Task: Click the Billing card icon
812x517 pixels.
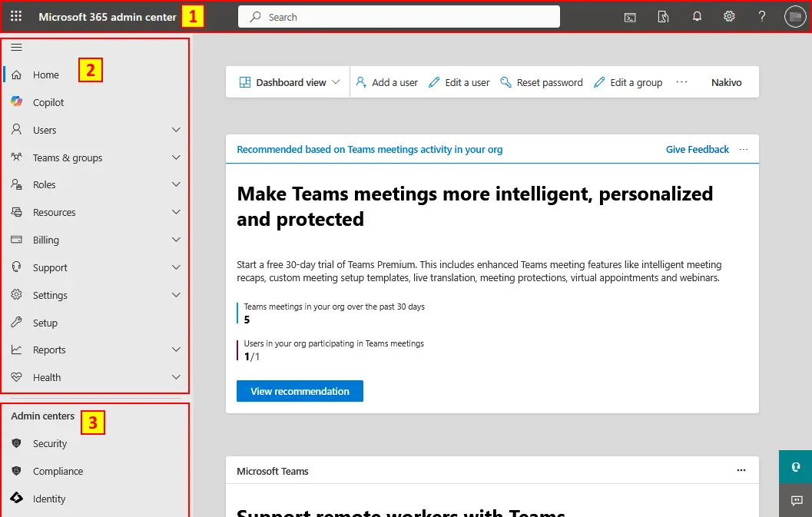Action: (x=17, y=240)
